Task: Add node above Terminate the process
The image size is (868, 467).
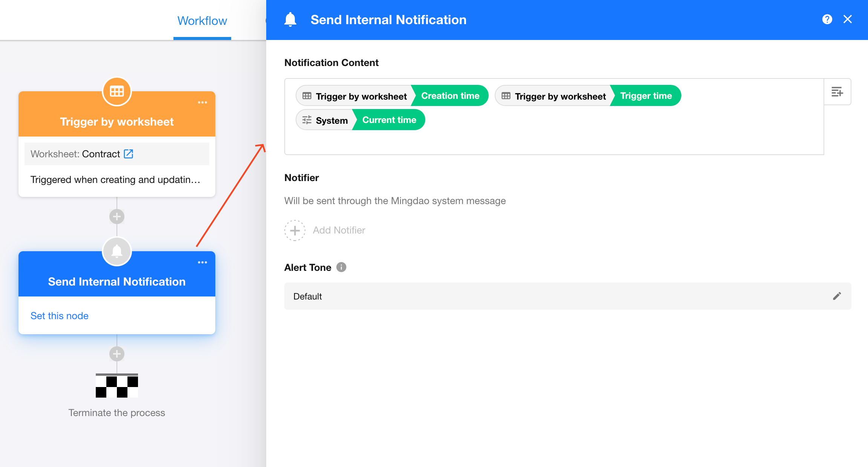Action: pos(117,354)
